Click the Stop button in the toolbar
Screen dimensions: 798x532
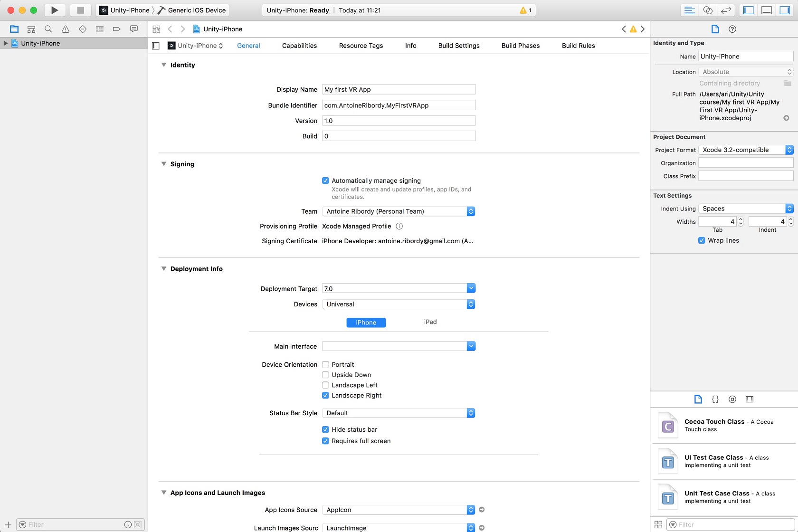[x=80, y=10]
